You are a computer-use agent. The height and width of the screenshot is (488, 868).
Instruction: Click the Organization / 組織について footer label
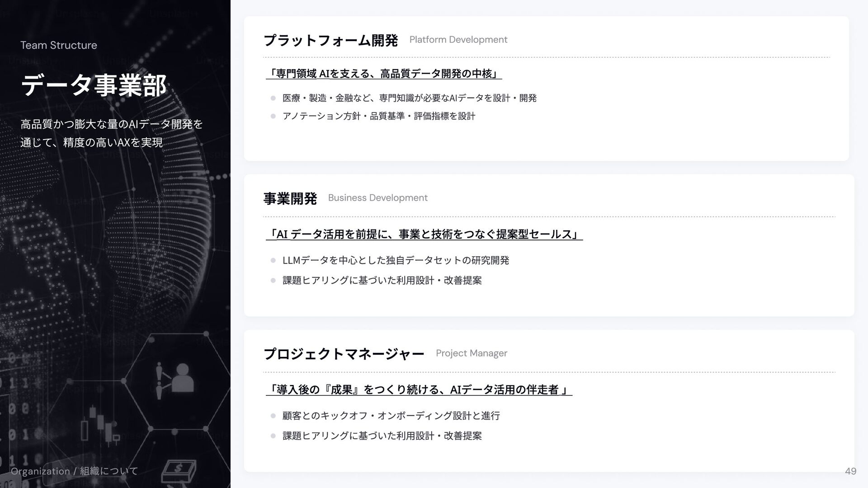tap(75, 471)
